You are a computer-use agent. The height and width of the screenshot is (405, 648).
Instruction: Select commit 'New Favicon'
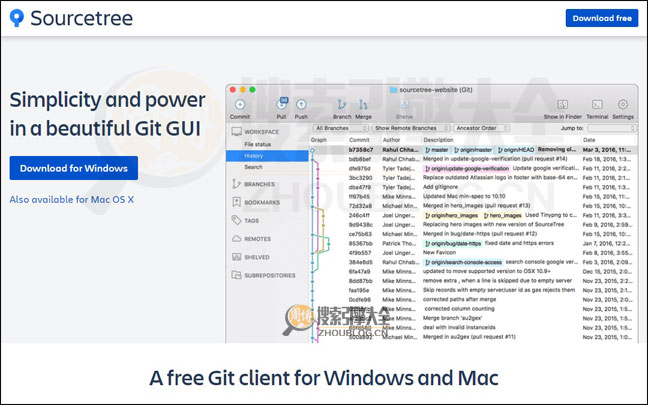[439, 253]
